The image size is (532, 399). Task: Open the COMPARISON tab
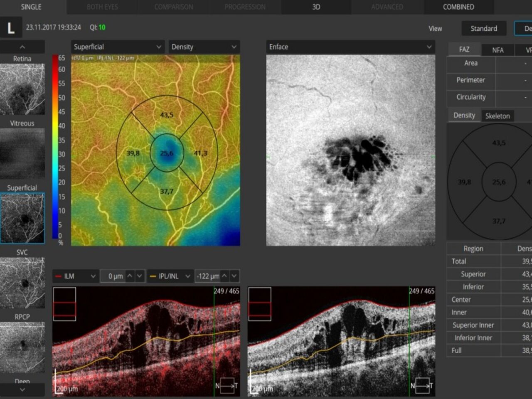(174, 7)
